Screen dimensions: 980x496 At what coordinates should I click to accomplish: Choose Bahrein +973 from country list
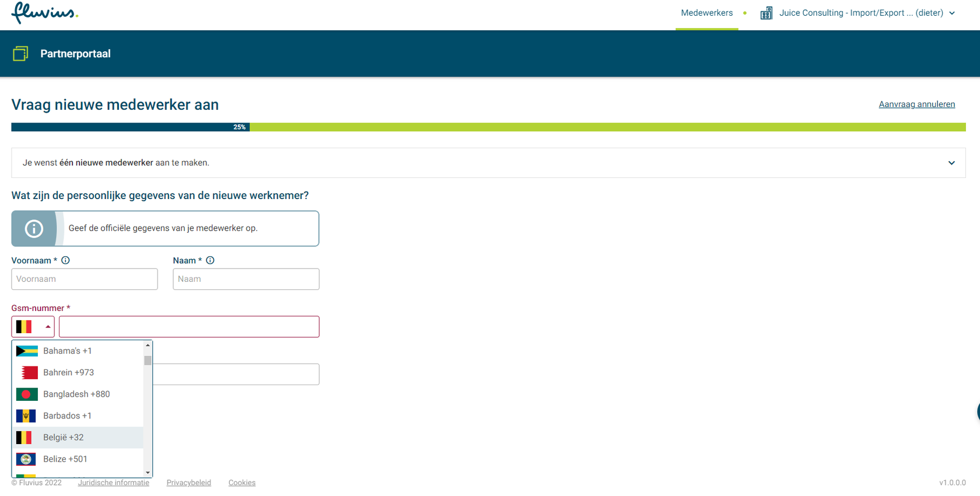pos(68,372)
